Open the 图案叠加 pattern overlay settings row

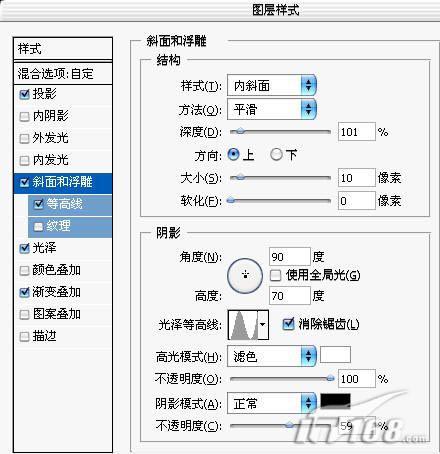click(x=63, y=314)
